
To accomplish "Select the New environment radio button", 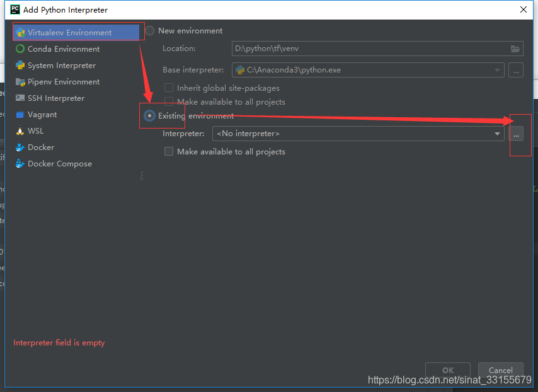I will (149, 30).
